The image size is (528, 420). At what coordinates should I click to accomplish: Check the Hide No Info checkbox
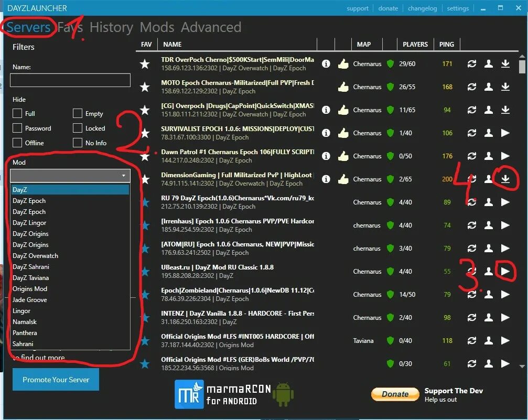78,143
